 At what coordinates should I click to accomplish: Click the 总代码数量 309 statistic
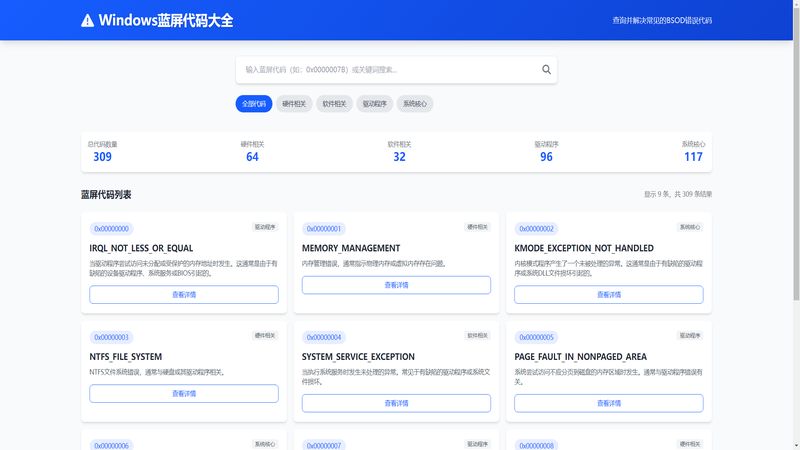(x=102, y=151)
